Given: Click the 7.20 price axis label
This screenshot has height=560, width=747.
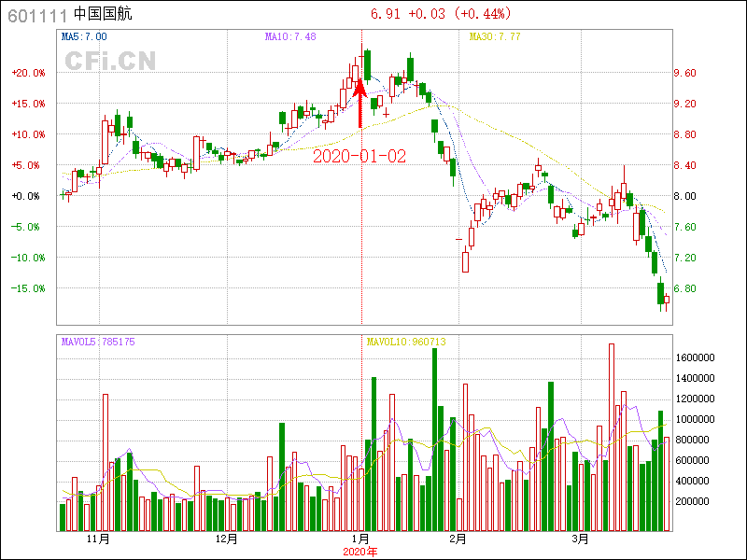Looking at the screenshot, I should (684, 258).
